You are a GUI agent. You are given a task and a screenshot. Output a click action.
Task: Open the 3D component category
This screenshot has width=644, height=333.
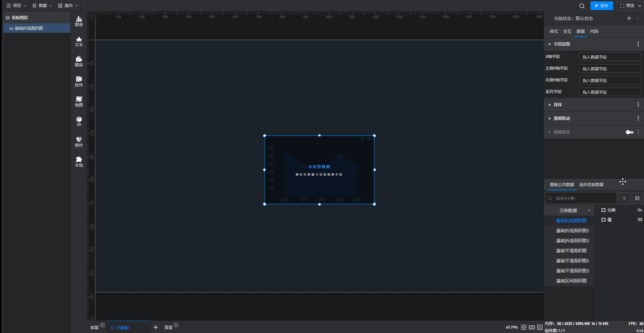pos(79,121)
